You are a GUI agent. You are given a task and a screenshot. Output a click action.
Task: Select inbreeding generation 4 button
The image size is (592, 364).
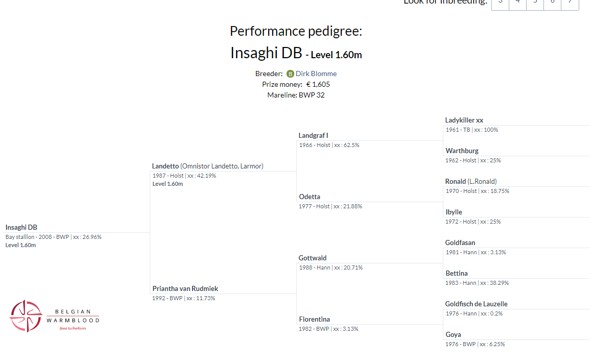pos(517,3)
